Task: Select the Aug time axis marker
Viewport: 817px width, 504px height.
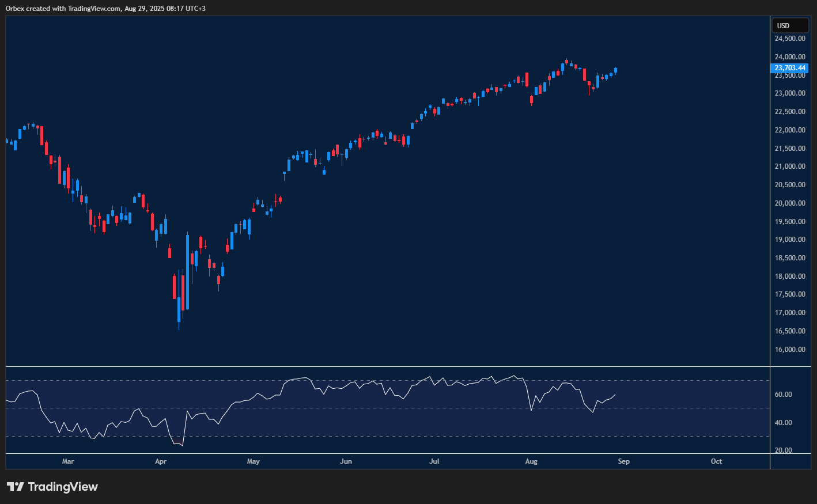Action: click(531, 461)
